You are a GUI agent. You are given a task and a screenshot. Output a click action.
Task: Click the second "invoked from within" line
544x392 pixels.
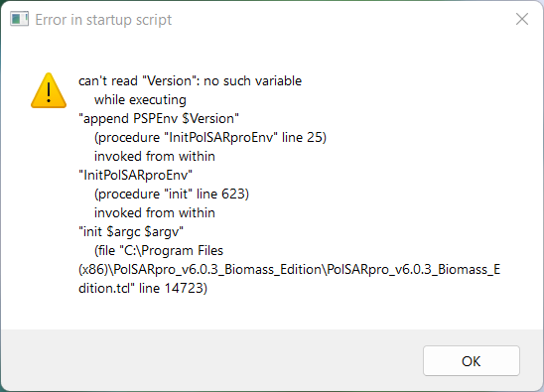[x=155, y=212]
